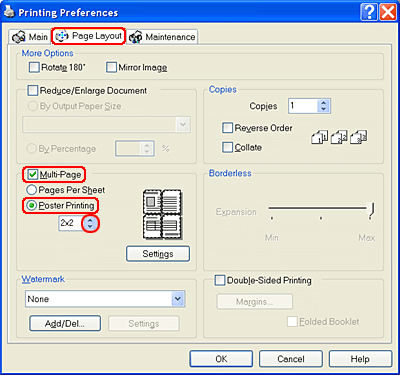Image resolution: width=400 pixels, height=375 pixels.
Task: Click the Page Layout tab icon
Action: [62, 36]
